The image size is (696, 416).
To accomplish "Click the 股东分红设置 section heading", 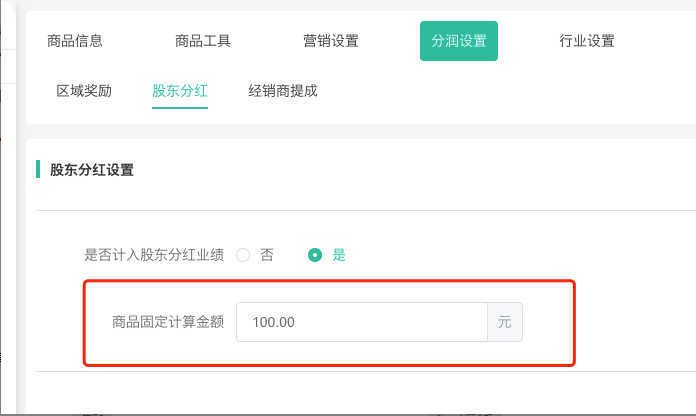I will pos(92,170).
